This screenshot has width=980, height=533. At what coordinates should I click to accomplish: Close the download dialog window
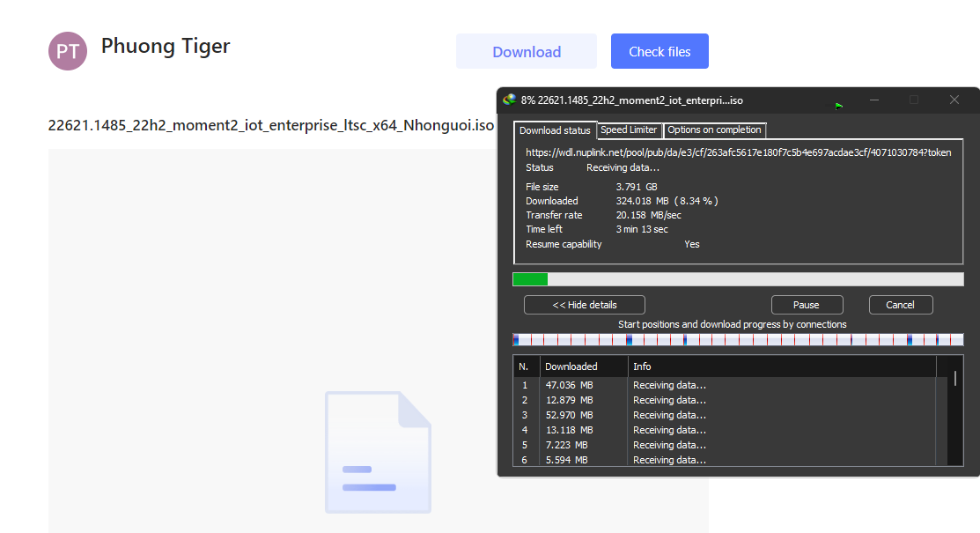[954, 100]
